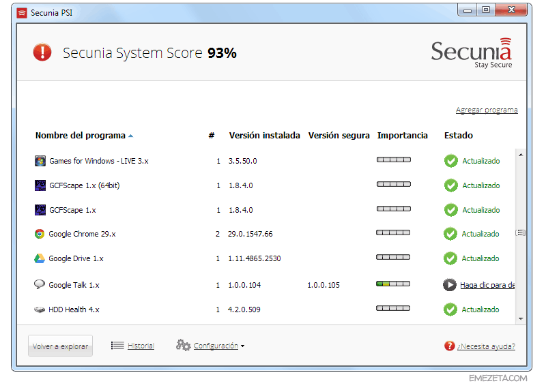Click the installed version 4.2.0.509
Screen dimensions: 546x392
[244, 310]
